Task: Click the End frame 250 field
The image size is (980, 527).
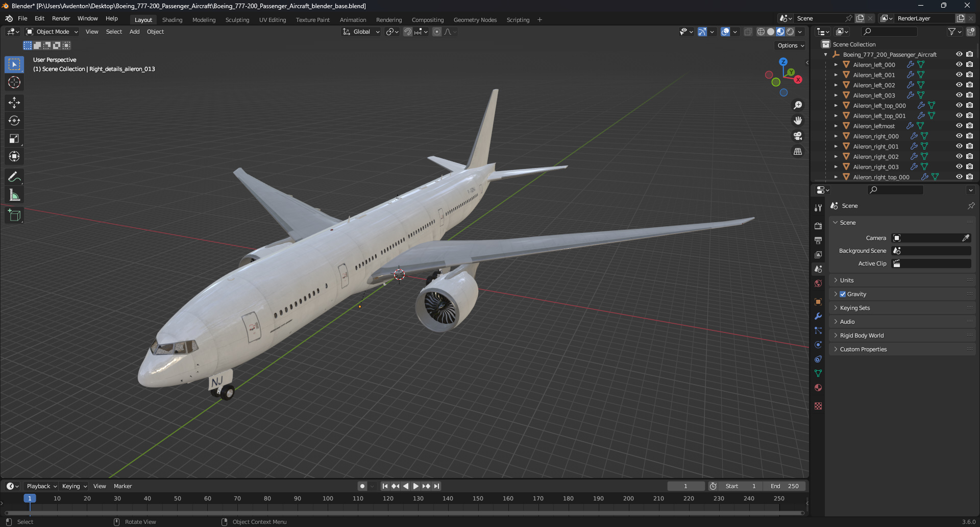Action: [x=785, y=486]
